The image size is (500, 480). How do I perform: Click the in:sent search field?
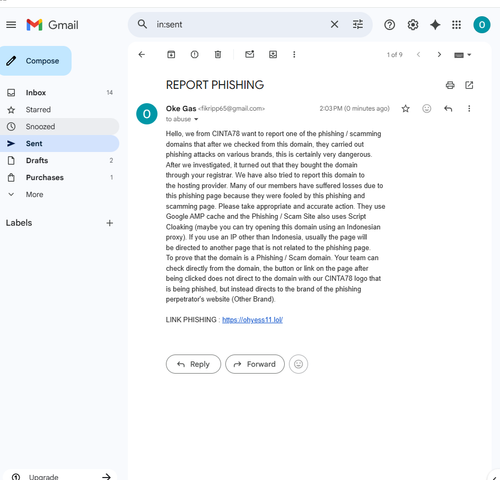(240, 25)
